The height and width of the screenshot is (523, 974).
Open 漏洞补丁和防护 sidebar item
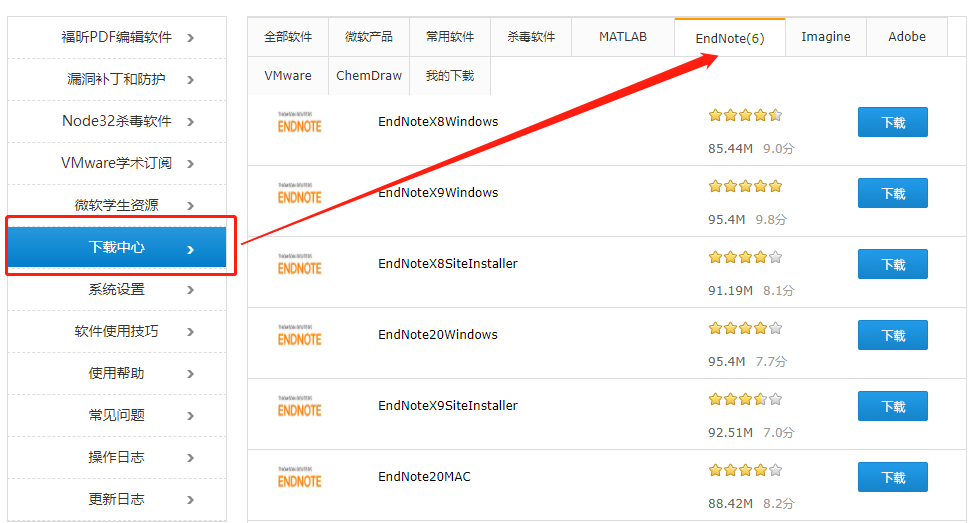click(117, 80)
